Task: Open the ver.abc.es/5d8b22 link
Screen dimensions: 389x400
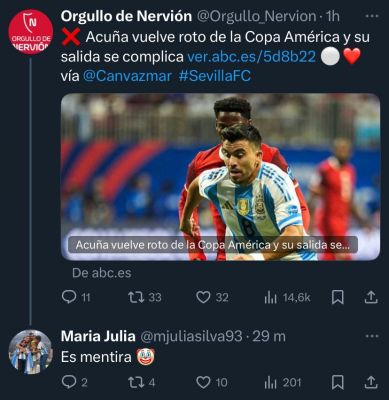Action: 251,57
